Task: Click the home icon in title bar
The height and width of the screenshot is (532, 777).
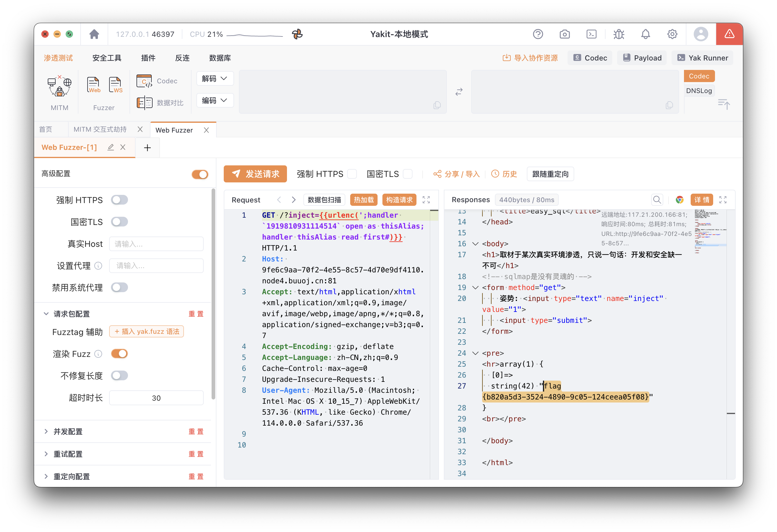Action: click(94, 34)
